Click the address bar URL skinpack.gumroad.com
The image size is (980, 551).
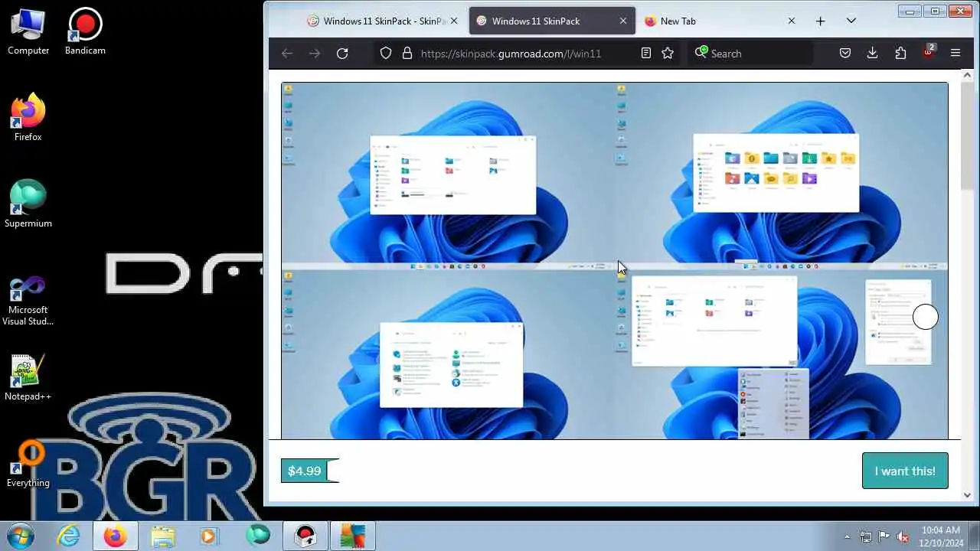511,54
